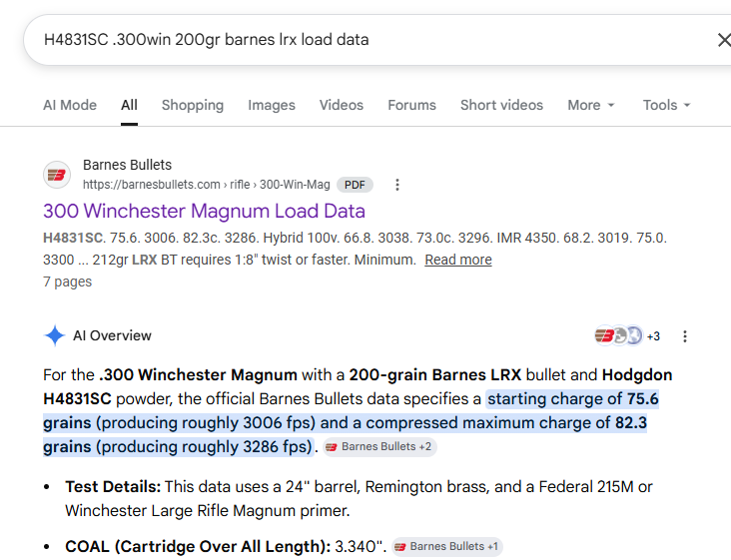Clear the search query with X icon
Screen dimensions: 731x560
[724, 40]
